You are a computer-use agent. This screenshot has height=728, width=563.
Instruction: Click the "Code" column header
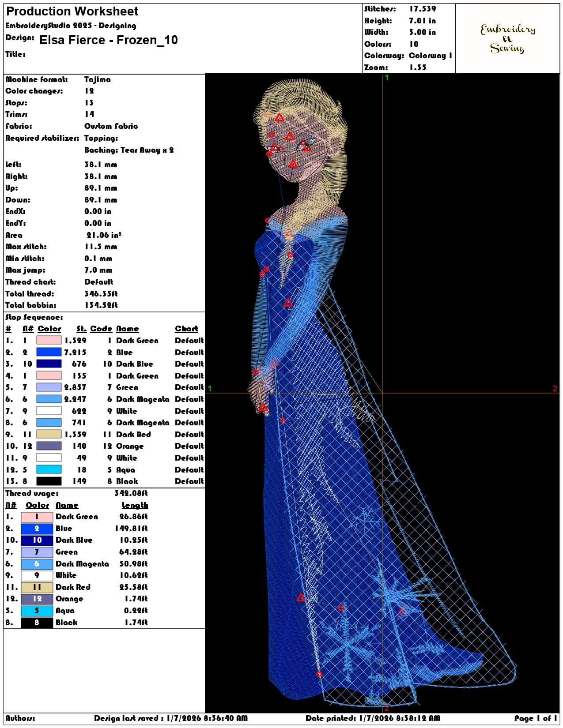[x=101, y=329]
